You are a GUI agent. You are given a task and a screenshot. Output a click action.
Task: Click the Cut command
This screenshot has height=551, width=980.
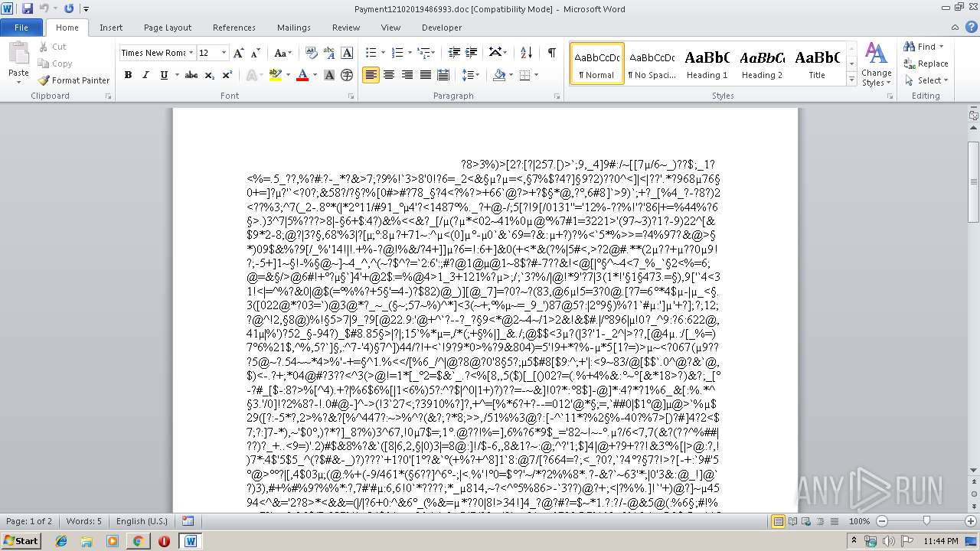point(52,47)
